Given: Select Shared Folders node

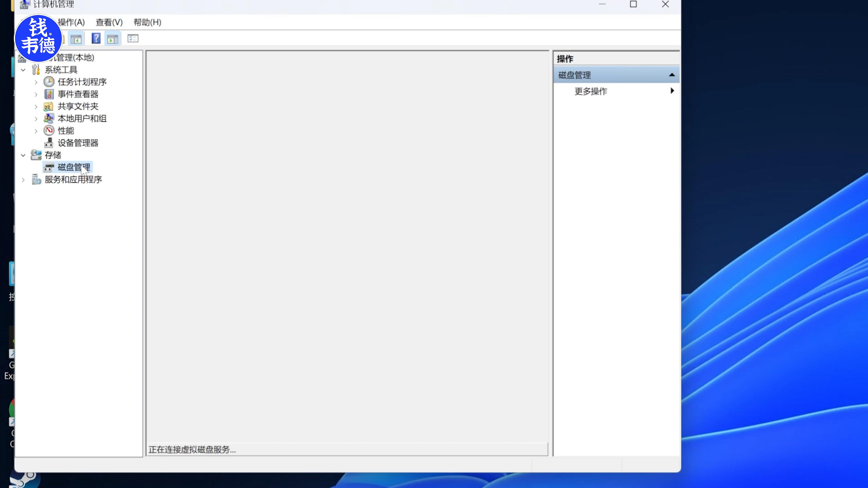Looking at the screenshot, I should (78, 106).
